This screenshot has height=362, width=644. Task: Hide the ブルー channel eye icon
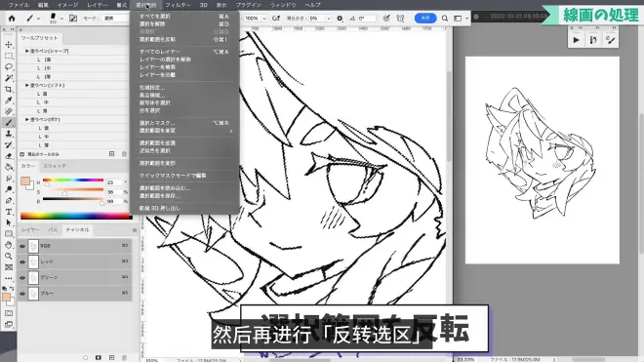22,294
